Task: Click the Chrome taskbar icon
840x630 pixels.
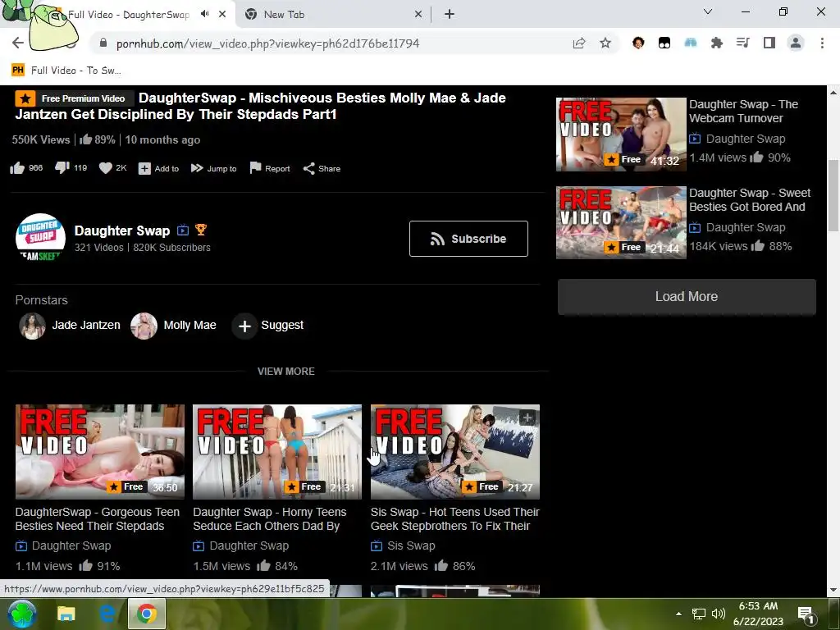Action: point(146,614)
